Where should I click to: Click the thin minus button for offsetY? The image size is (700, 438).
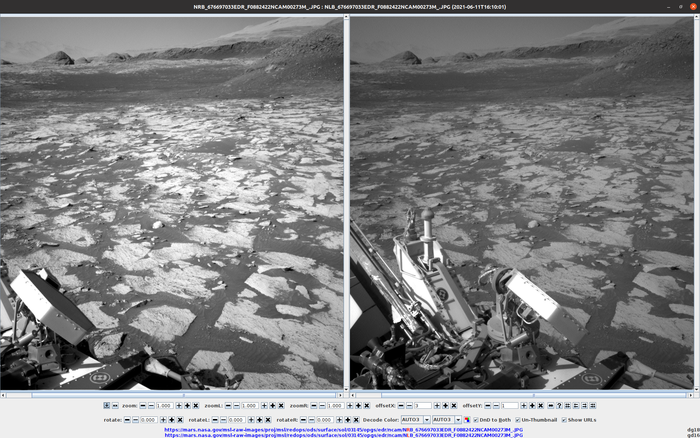496,405
